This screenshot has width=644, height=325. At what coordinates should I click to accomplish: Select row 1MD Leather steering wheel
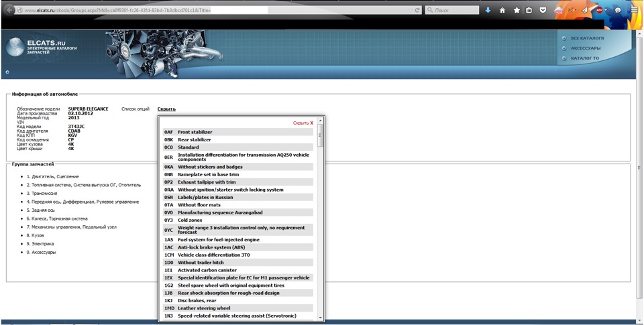tap(237, 308)
